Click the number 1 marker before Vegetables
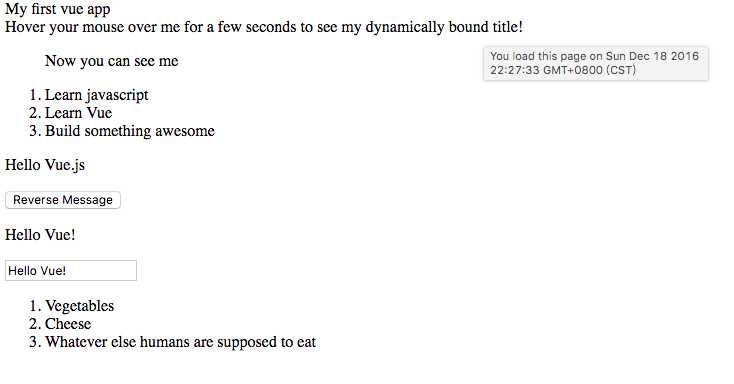The height and width of the screenshot is (384, 734). [35, 306]
